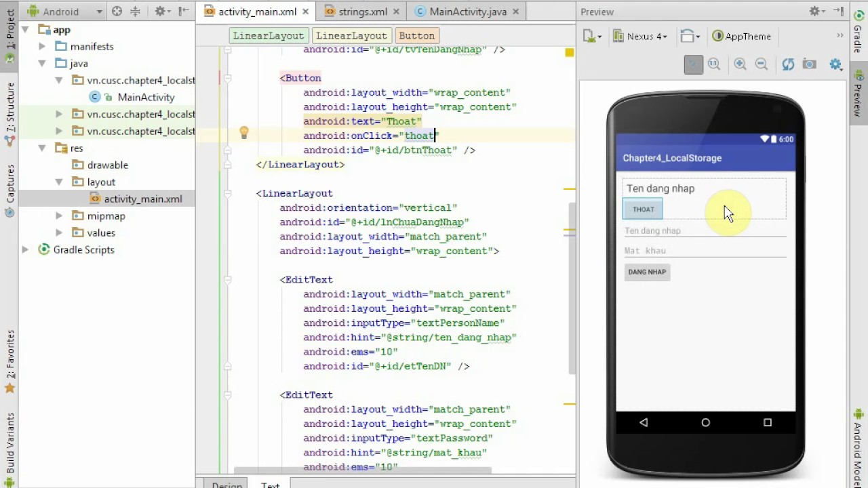Open configuration to render dropdown
868x488 pixels.
(591, 37)
